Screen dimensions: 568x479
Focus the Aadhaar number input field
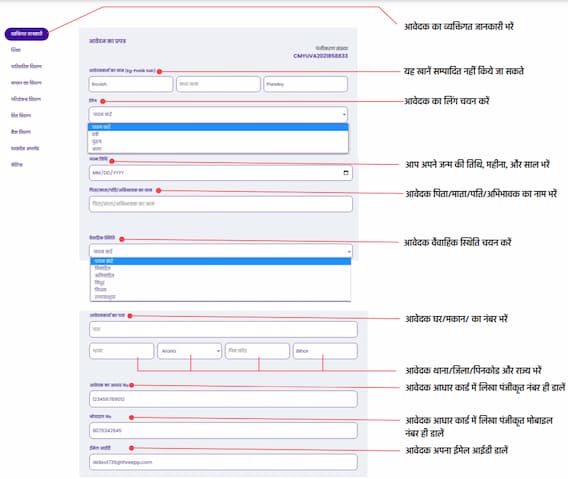(x=223, y=399)
